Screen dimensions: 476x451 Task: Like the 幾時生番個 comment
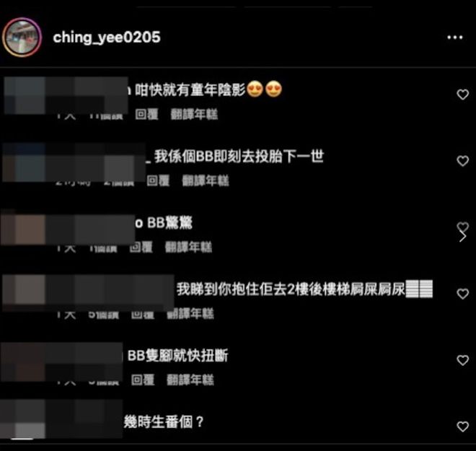click(462, 426)
